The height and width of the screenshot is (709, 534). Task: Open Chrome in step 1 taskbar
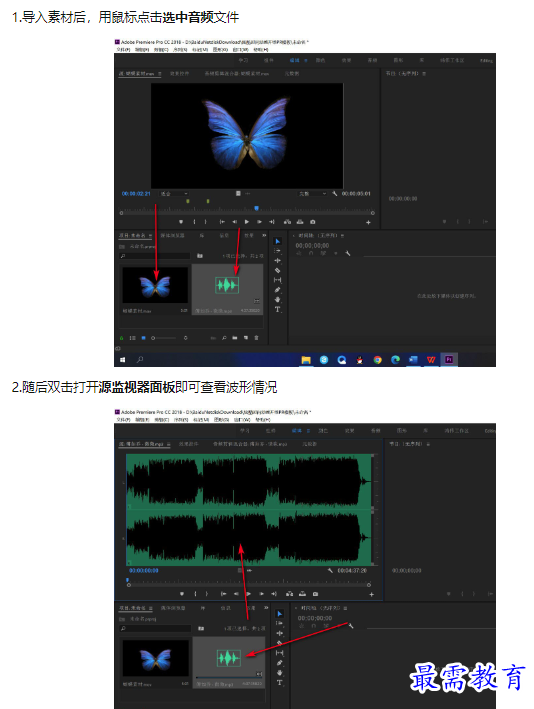[x=378, y=359]
